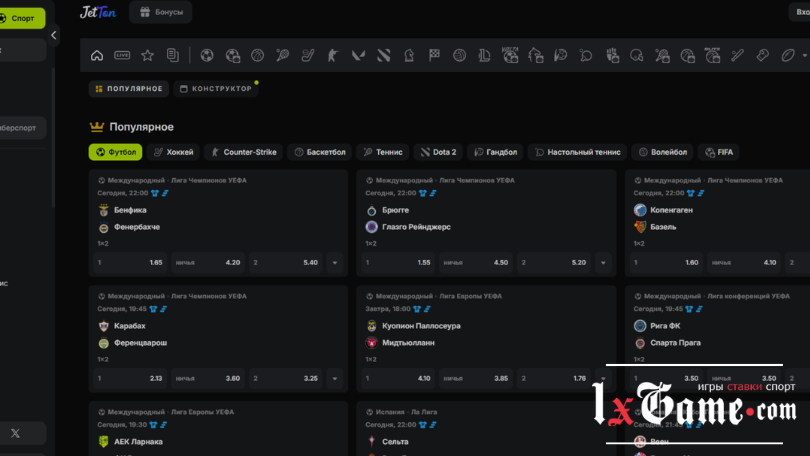Open Рига ФК vs Спарта Прага match

pos(667,334)
